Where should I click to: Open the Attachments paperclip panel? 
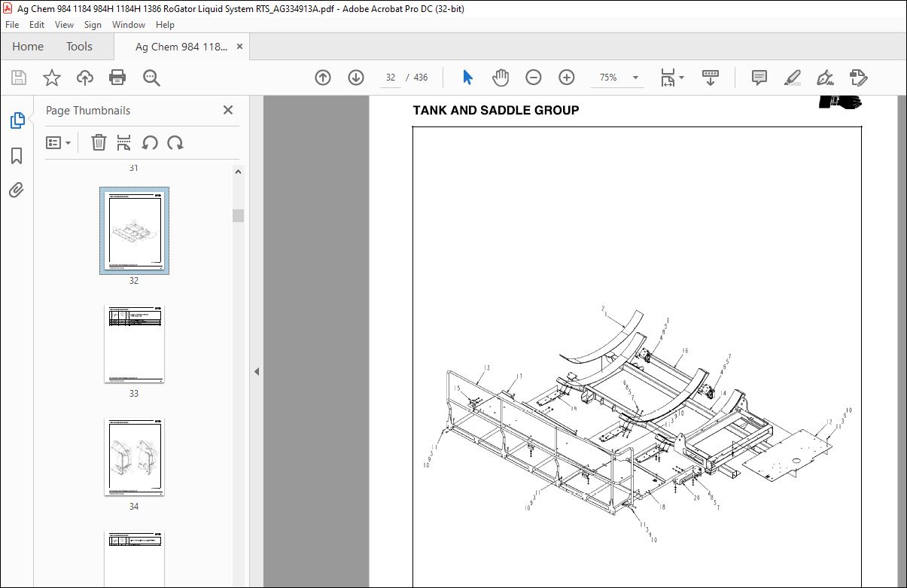[17, 190]
